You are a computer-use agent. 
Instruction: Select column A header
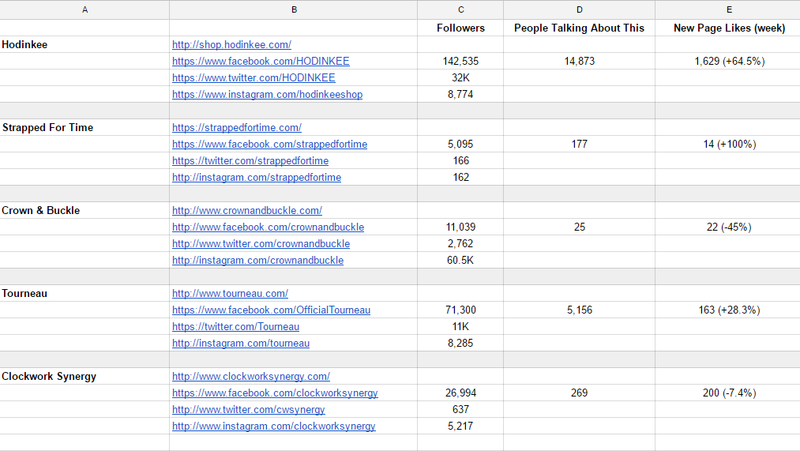(85, 10)
